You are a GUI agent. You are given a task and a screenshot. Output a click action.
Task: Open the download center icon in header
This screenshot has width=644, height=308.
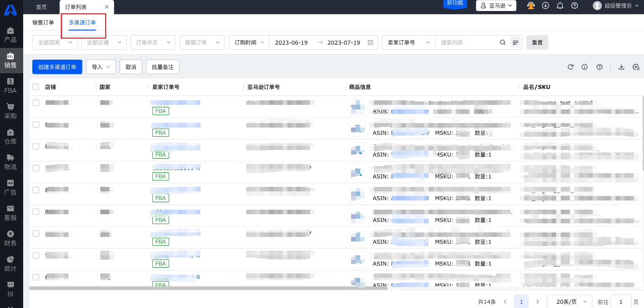pyautogui.click(x=546, y=6)
